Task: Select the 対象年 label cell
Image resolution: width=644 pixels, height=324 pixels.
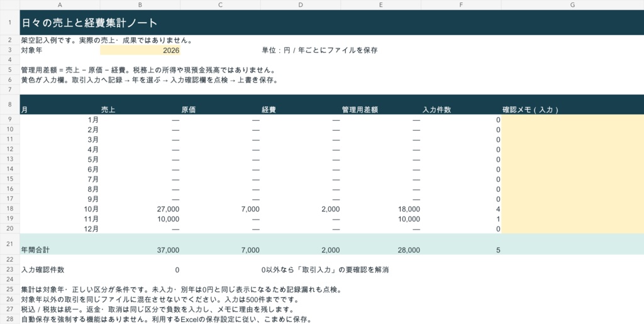Action: 60,50
